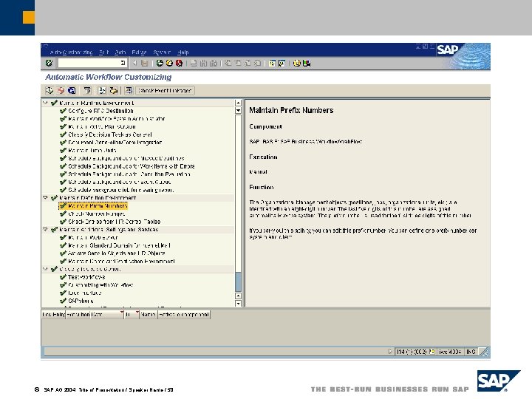The image size is (532, 399).
Task: Click the blue document icon in application toolbar
Action: pyautogui.click(x=72, y=90)
